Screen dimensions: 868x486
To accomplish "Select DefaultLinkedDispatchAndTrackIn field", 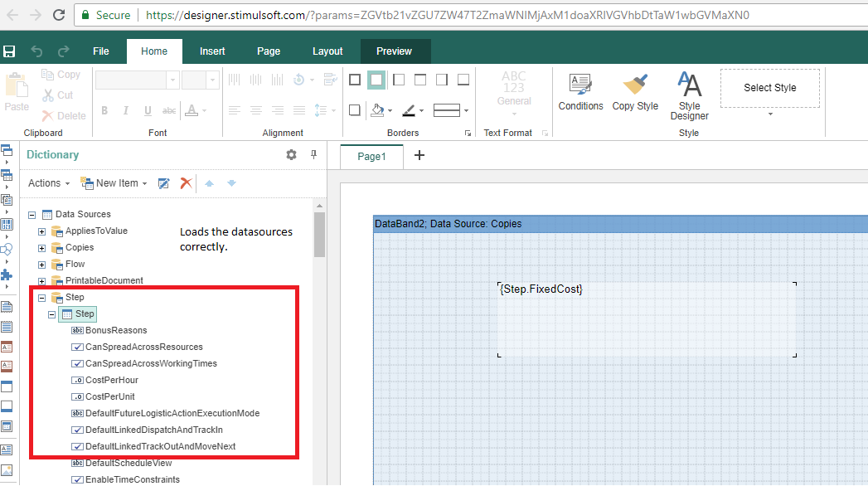I will [148, 430].
